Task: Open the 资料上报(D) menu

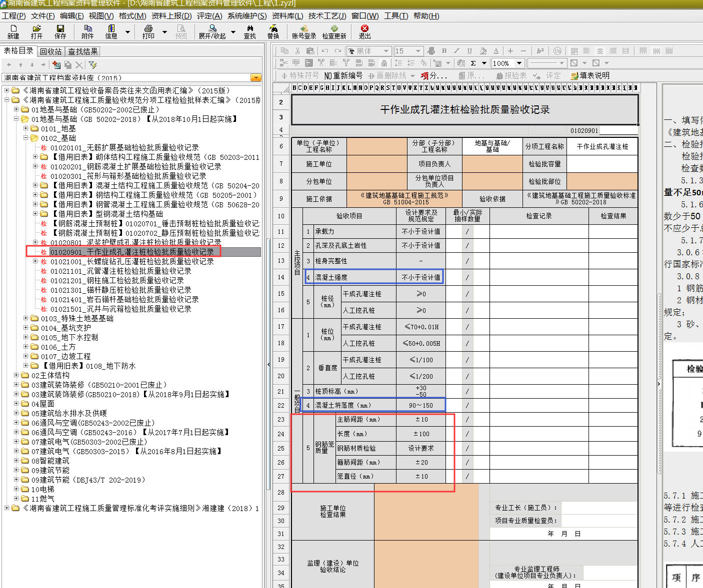Action: tap(171, 15)
